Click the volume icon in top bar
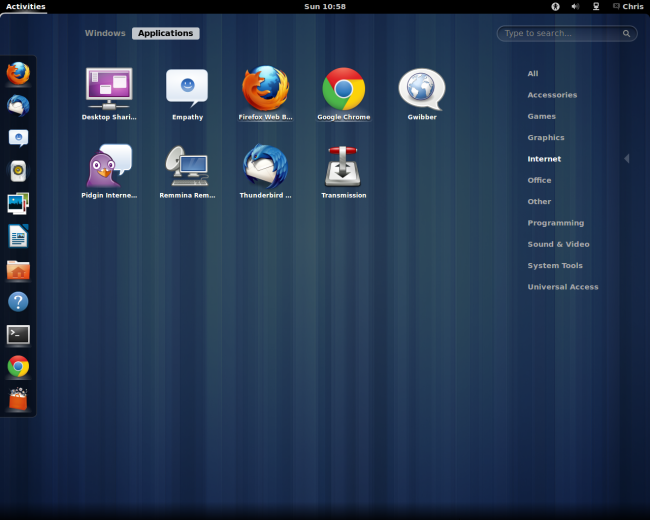 [575, 6]
